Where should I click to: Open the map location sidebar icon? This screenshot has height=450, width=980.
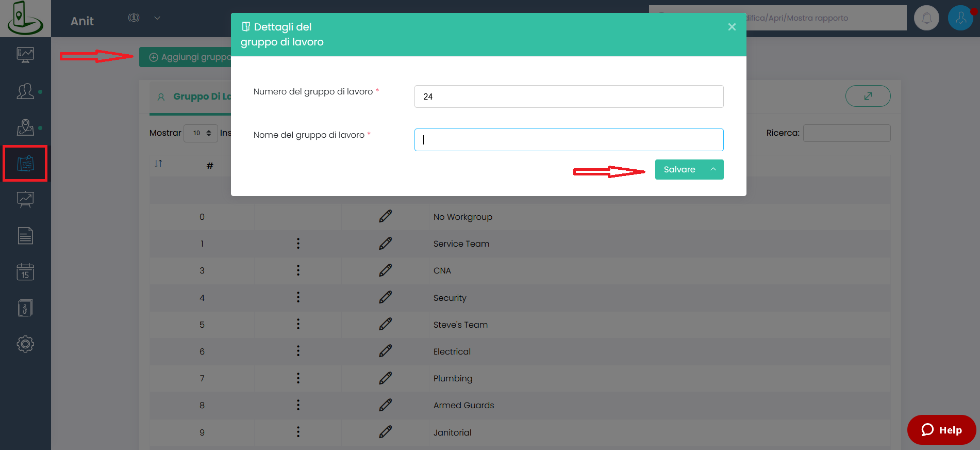click(25, 127)
